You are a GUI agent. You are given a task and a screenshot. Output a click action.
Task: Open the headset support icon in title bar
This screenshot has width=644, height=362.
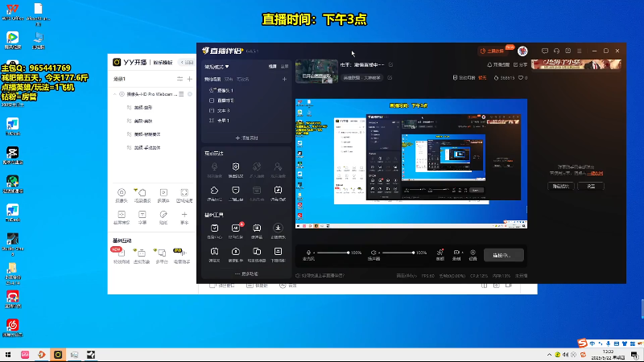[556, 51]
